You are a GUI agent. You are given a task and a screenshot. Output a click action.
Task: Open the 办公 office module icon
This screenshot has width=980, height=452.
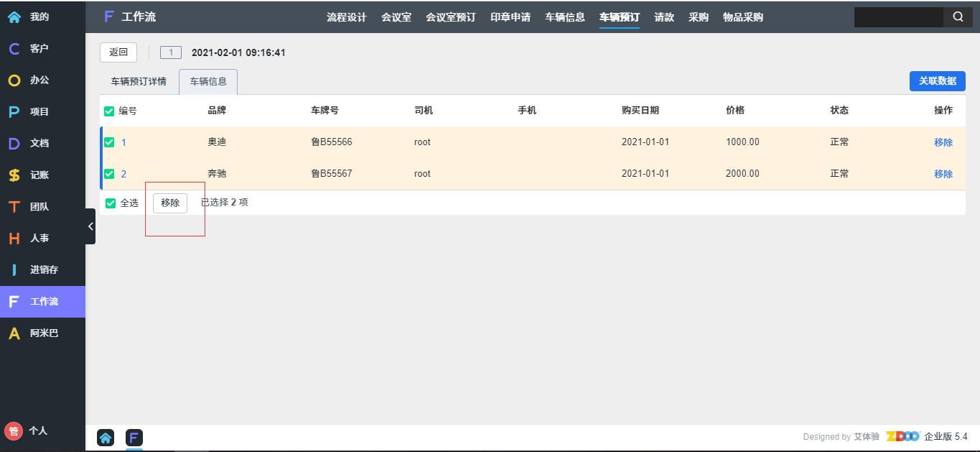[x=14, y=80]
